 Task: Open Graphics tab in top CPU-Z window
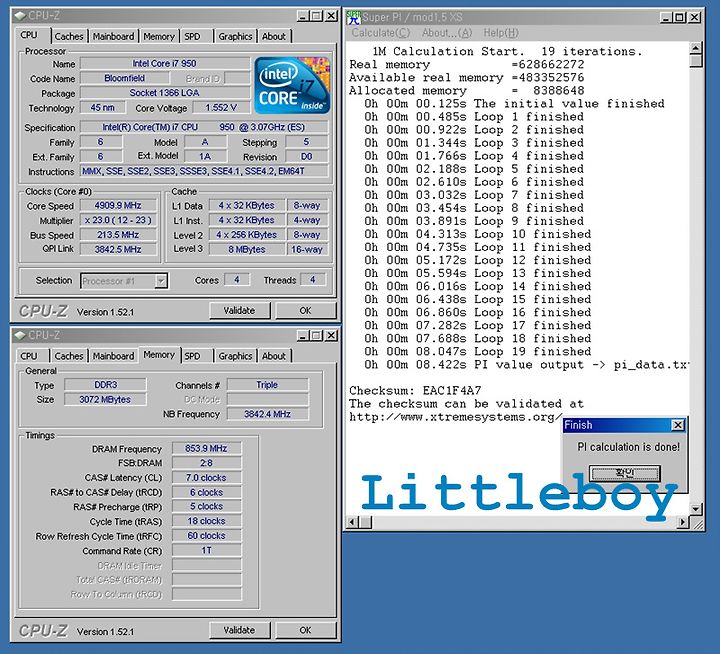point(235,36)
